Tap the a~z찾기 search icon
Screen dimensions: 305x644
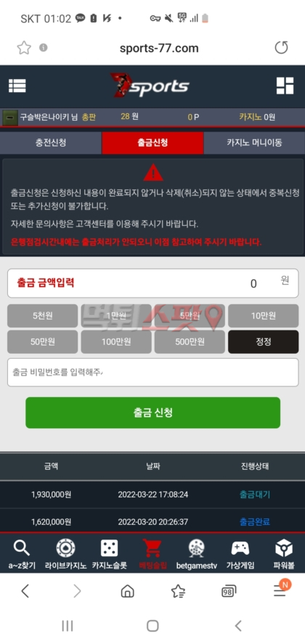(21, 548)
